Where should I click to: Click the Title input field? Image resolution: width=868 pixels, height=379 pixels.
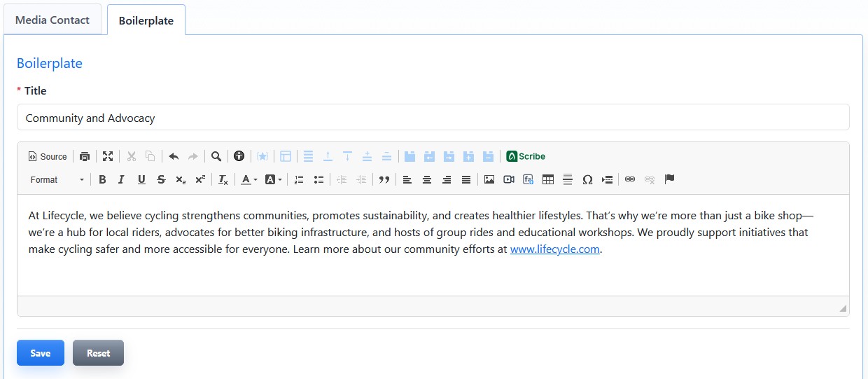coord(433,118)
